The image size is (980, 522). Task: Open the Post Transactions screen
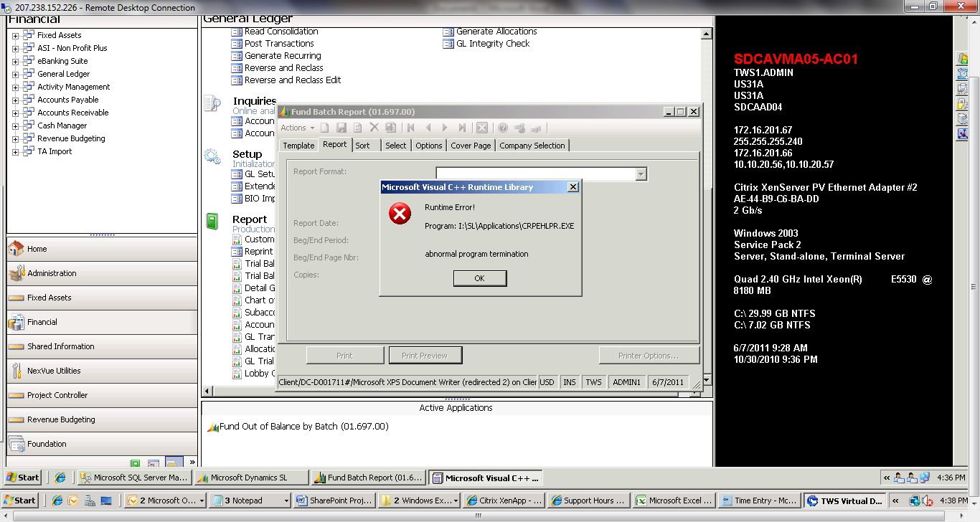279,44
